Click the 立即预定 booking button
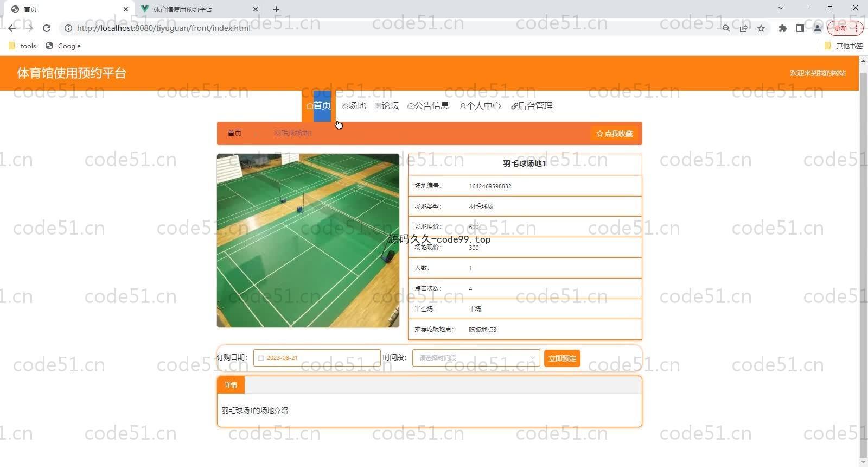 pos(562,358)
